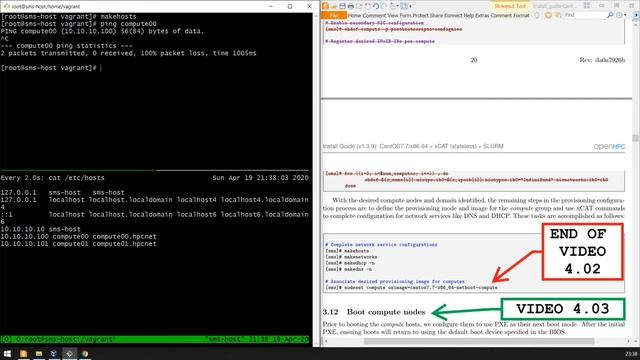Click the Print icon in PDF toolbar
The image size is (640, 360).
(351, 6)
